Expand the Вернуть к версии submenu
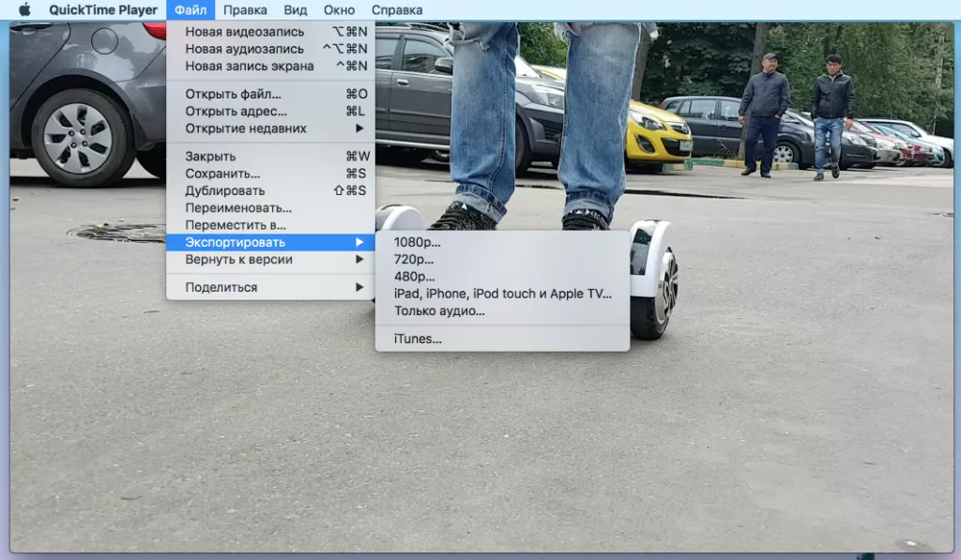The height and width of the screenshot is (560, 961). 238,259
